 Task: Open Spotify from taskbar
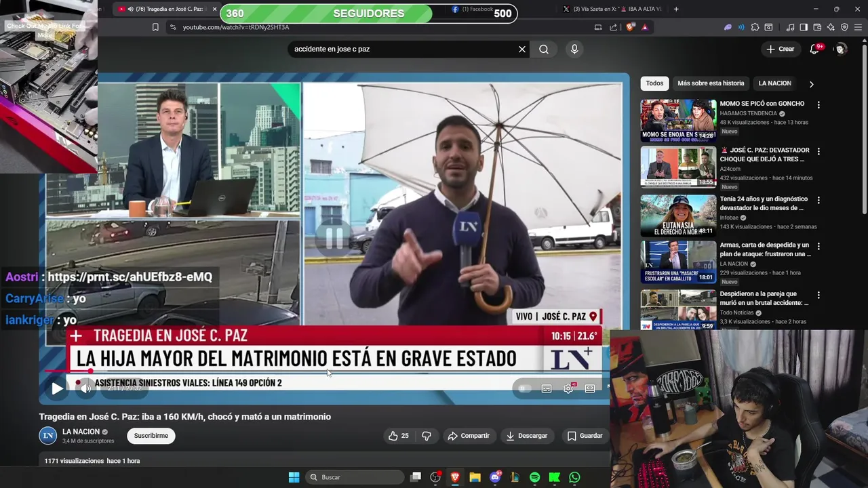click(534, 477)
